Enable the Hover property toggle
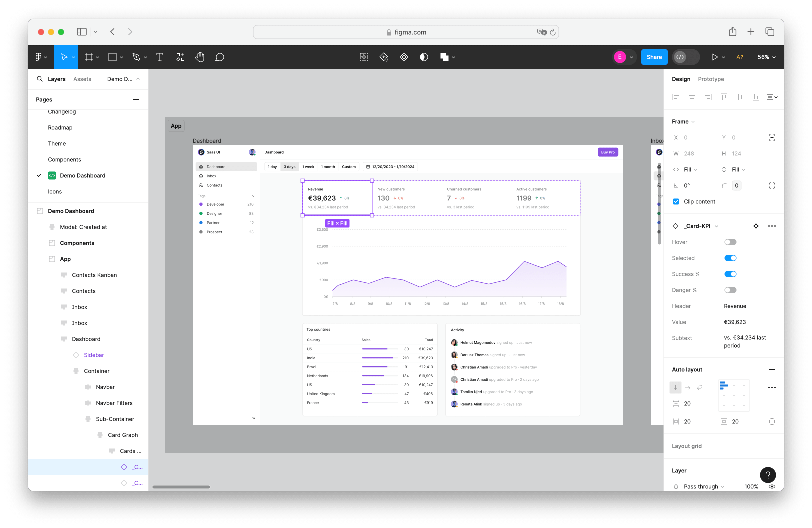This screenshot has height=528, width=812. click(730, 242)
